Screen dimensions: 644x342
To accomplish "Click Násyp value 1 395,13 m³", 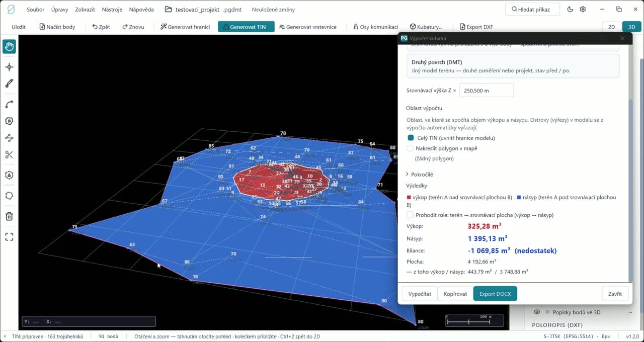I will click(x=488, y=238).
